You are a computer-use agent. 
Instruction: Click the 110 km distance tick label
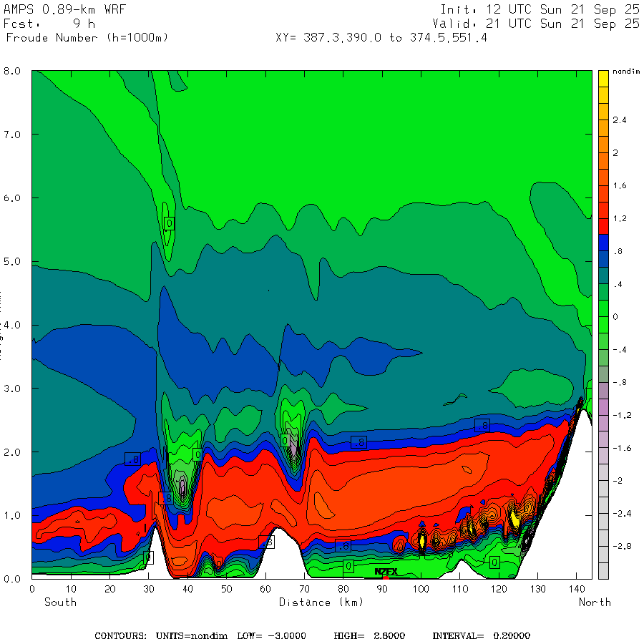[x=460, y=589]
